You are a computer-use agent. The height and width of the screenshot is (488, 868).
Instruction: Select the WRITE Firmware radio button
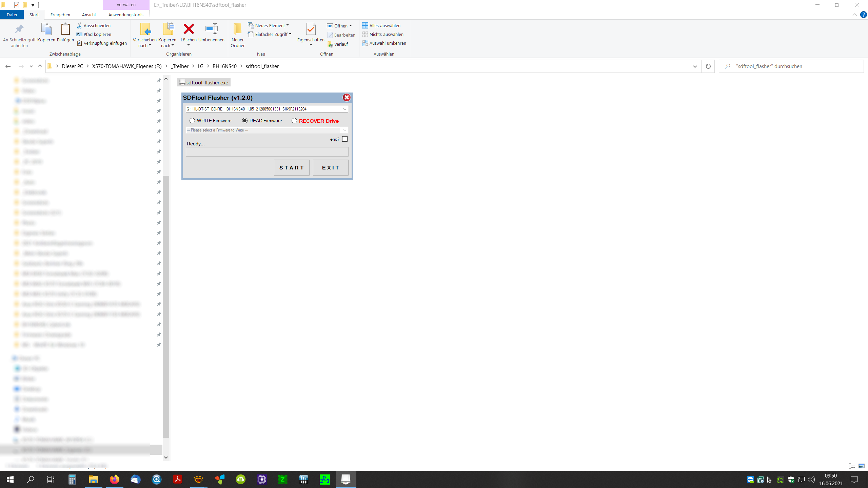(192, 121)
